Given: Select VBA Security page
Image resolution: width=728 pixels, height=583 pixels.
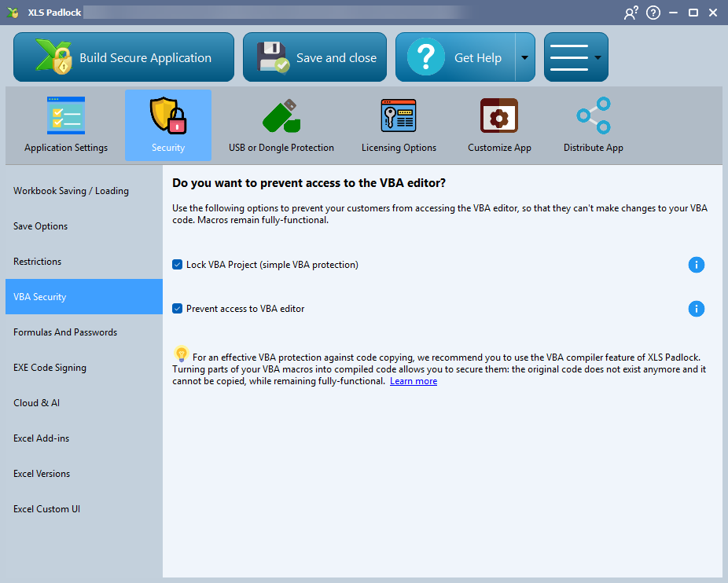Looking at the screenshot, I should click(84, 296).
